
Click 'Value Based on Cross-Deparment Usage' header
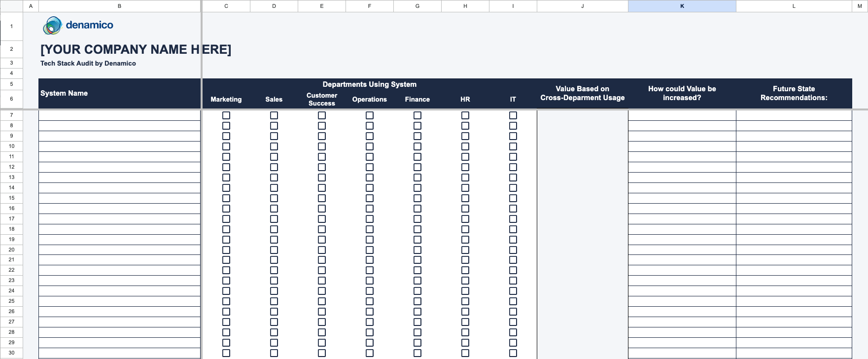pyautogui.click(x=583, y=93)
